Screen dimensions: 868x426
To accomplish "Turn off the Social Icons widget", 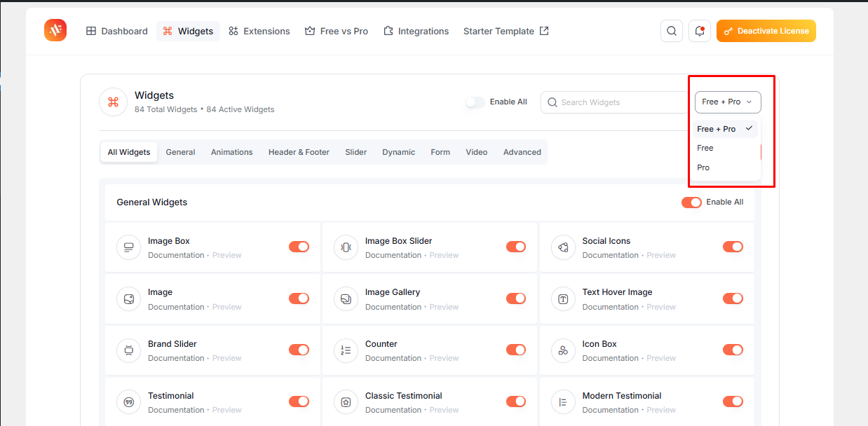I will coord(733,247).
